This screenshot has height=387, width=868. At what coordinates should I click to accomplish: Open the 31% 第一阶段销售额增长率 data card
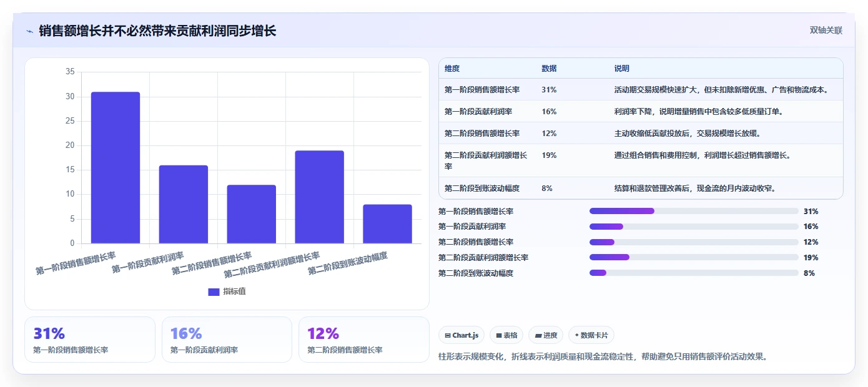pyautogui.click(x=90, y=340)
